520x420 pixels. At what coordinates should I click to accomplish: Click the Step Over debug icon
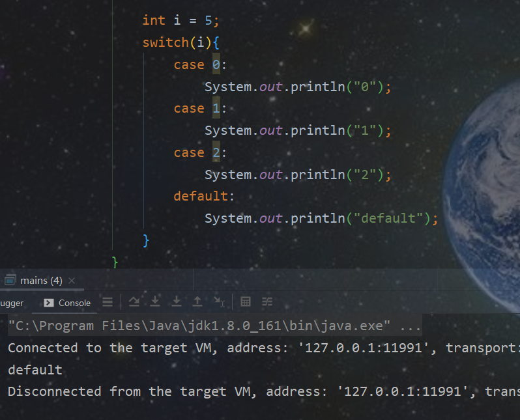(x=134, y=301)
